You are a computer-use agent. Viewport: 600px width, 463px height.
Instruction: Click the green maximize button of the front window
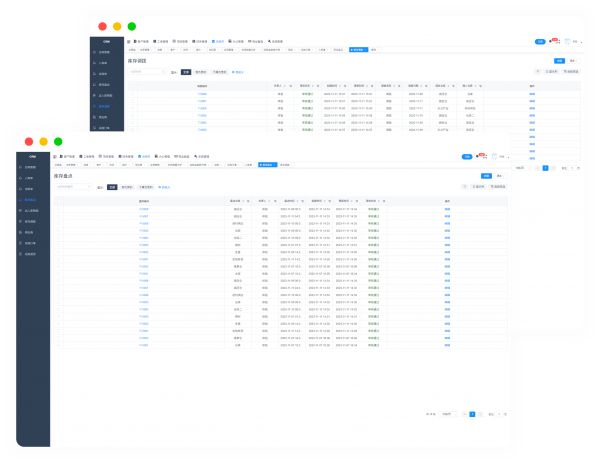click(x=58, y=142)
